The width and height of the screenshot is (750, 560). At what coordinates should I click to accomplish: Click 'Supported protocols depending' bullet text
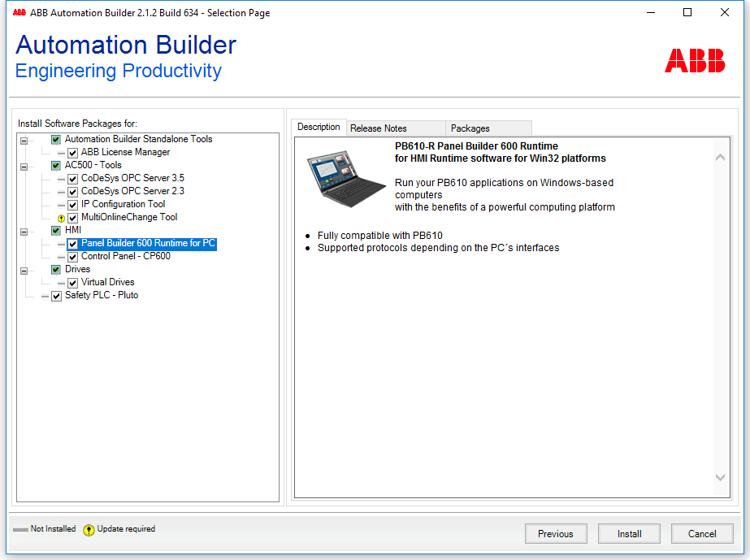439,248
